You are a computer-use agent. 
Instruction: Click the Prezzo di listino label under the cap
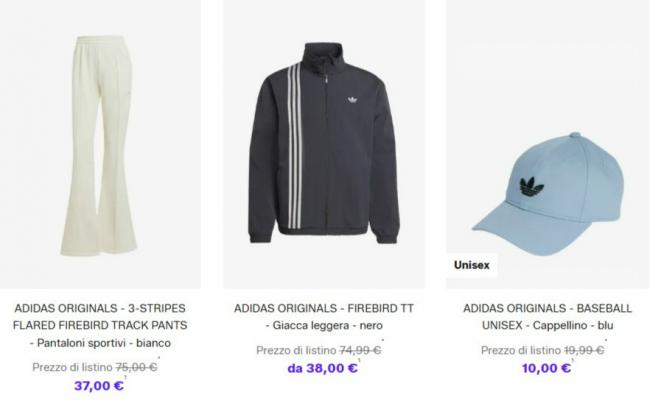(x=521, y=350)
